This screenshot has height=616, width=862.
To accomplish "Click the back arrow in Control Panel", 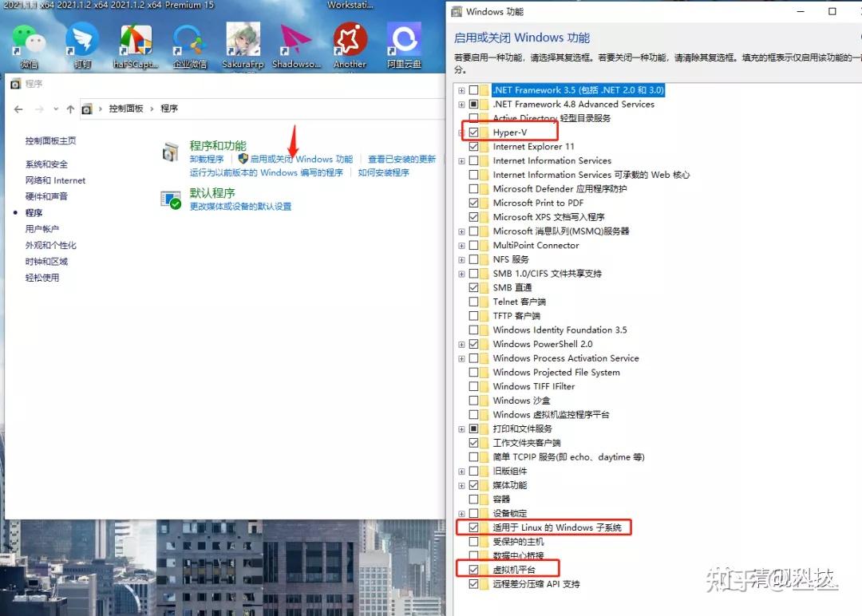I will point(18,109).
